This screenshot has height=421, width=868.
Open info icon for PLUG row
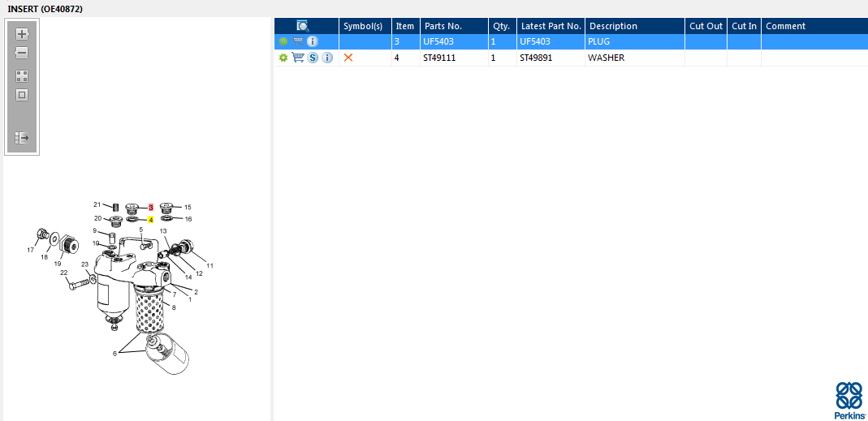coord(313,41)
